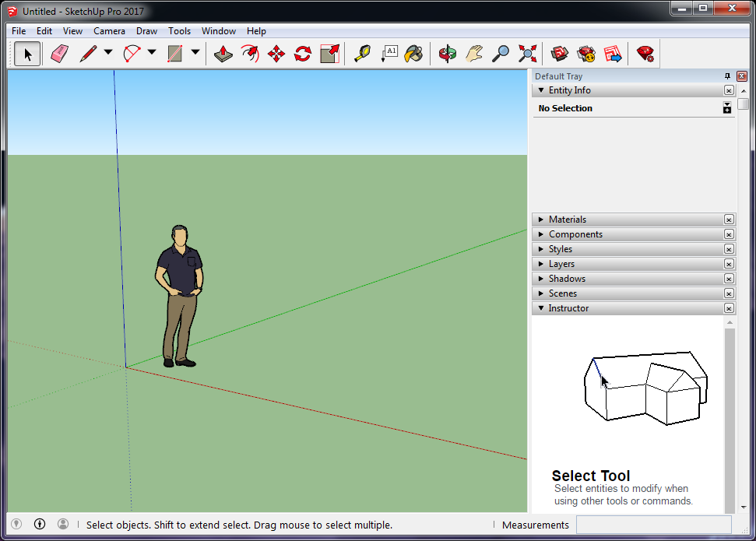Close the Instructor panel
The width and height of the screenshot is (756, 541).
[x=729, y=308]
